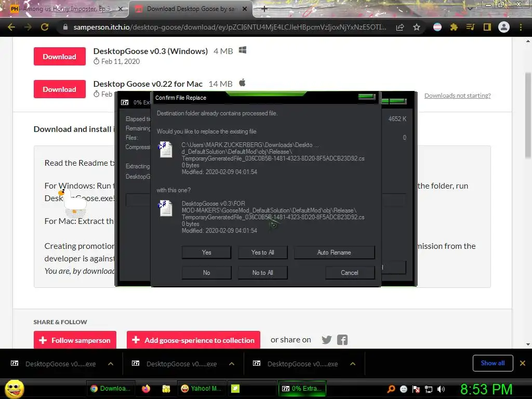The width and height of the screenshot is (532, 399).
Task: Choose No to All in dialog
Action: click(262, 273)
